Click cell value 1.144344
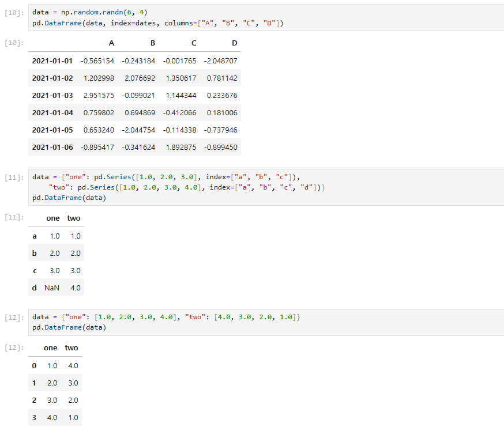Viewport: 504px width, 427px height. (181, 96)
